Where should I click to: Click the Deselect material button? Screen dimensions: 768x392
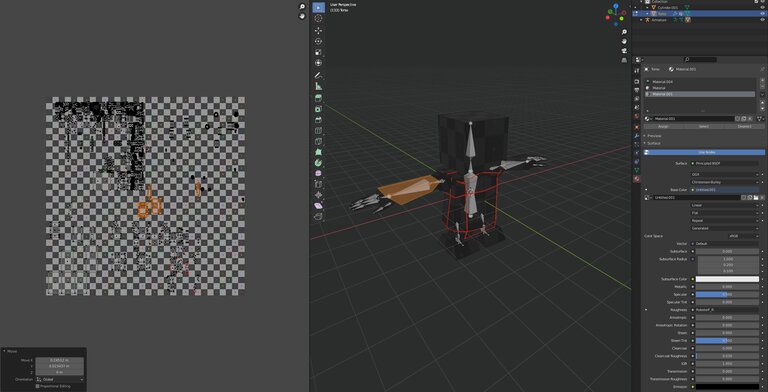coord(743,126)
